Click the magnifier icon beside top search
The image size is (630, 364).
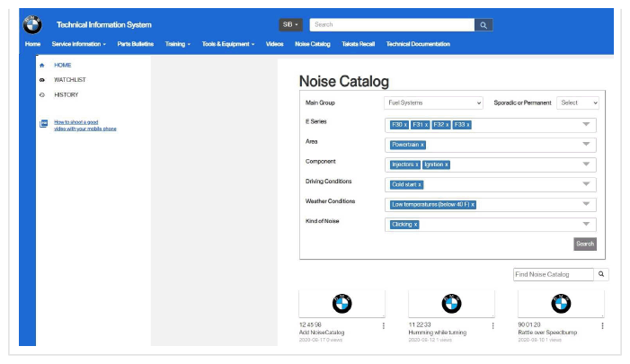click(x=484, y=25)
